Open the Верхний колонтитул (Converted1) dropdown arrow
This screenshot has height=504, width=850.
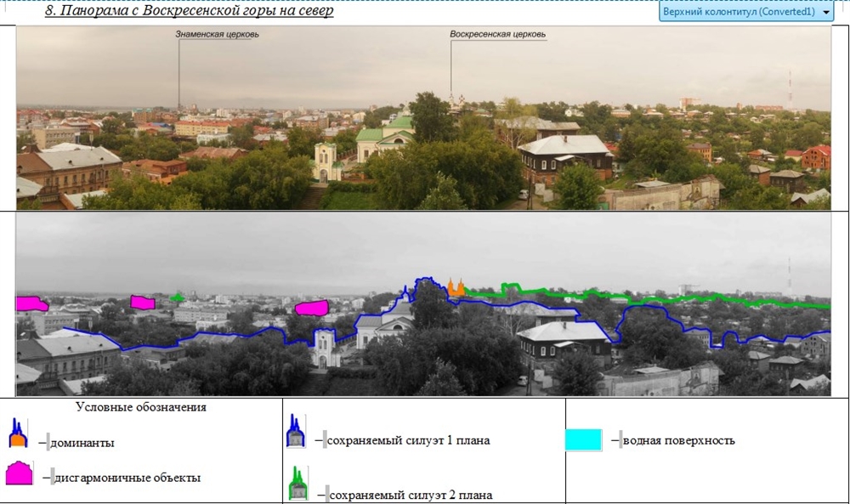coord(827,13)
